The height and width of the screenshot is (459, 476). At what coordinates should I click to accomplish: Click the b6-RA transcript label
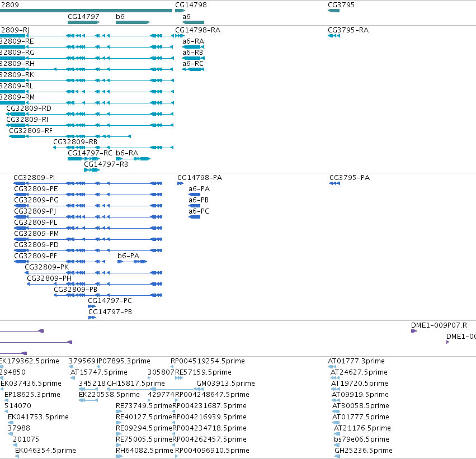tap(127, 153)
